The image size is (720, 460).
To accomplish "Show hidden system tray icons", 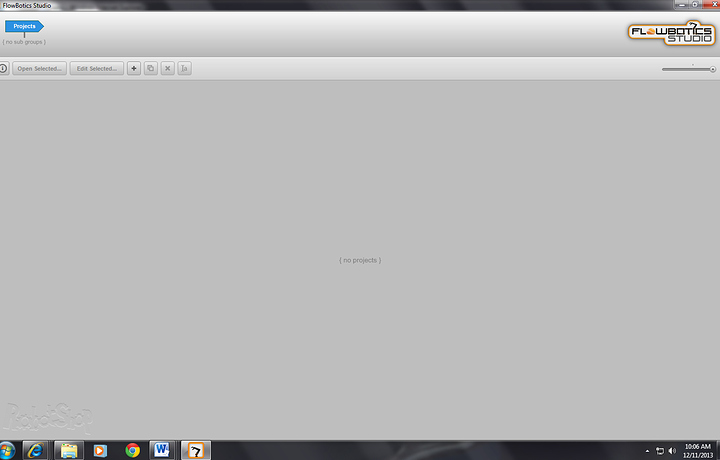I will [647, 451].
